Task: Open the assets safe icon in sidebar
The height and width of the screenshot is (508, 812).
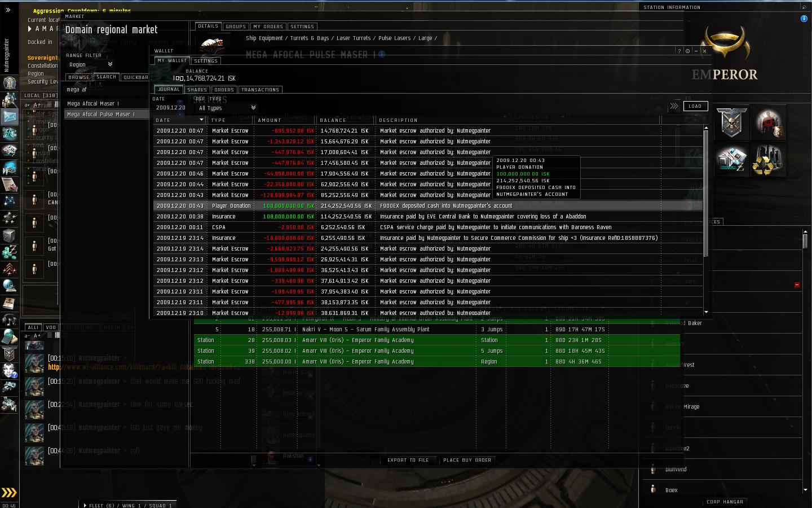Action: point(10,235)
